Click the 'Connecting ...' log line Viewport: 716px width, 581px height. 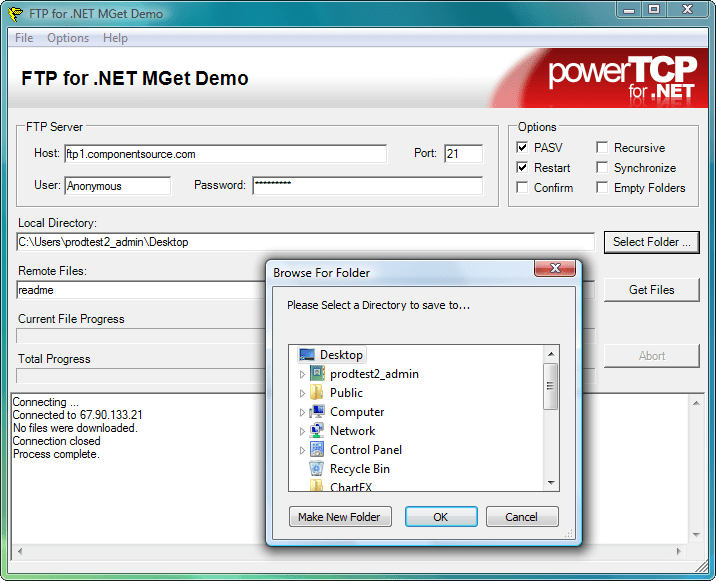(46, 402)
